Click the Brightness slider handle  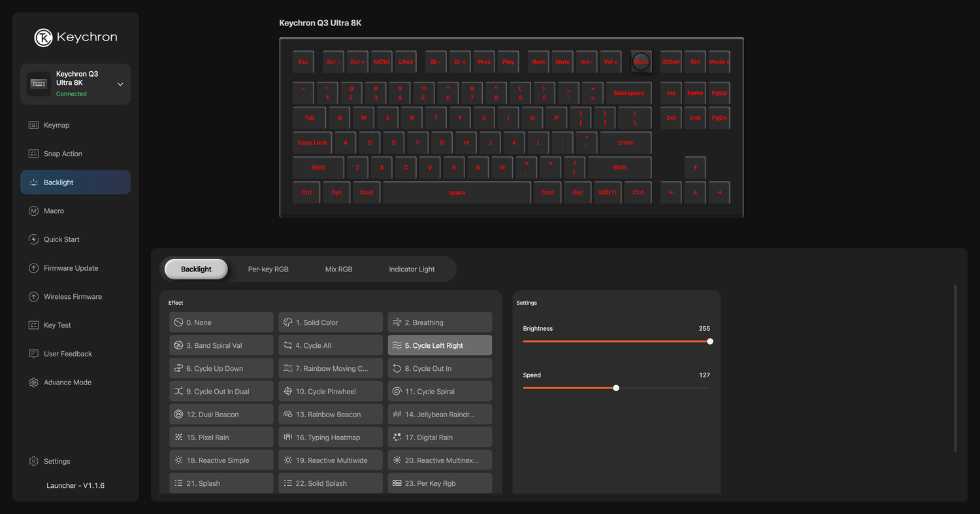(x=710, y=341)
